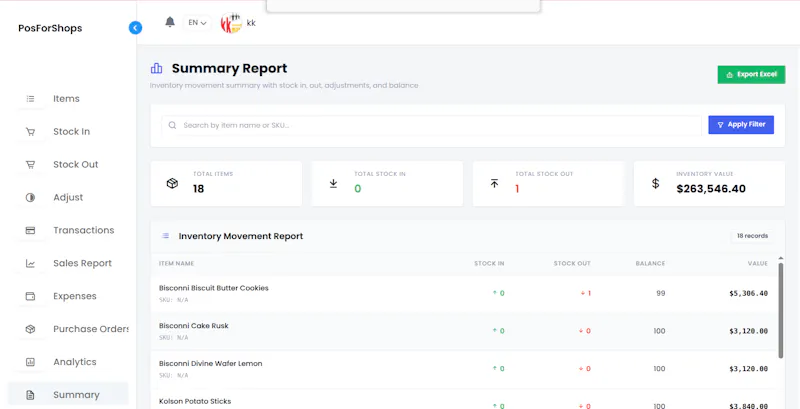Click the Total Stock In download icon
This screenshot has width=800, height=409.
(333, 184)
